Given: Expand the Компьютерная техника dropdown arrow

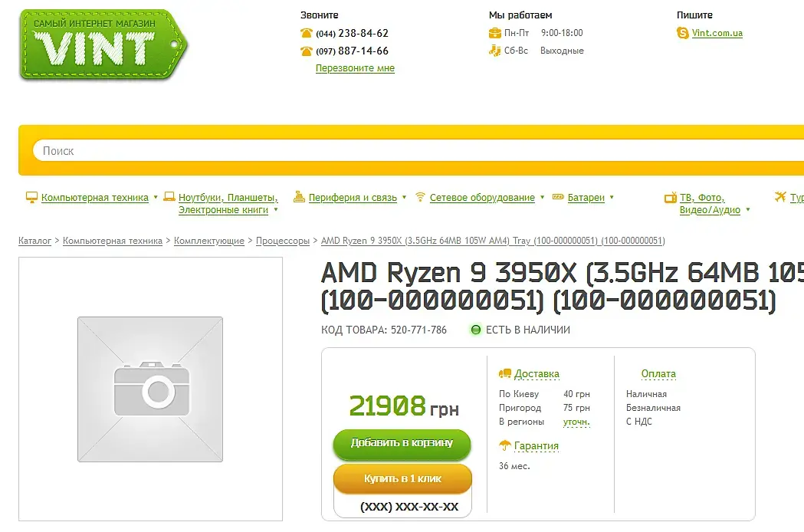Looking at the screenshot, I should [156, 197].
